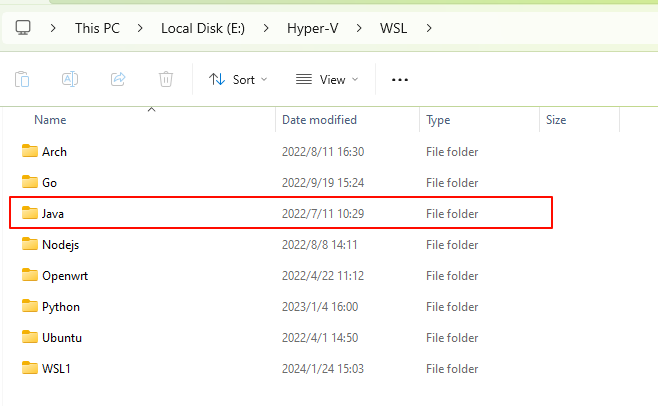Viewport: 658px width, 406px height.
Task: Sort by the Date modified column header
Action: pyautogui.click(x=319, y=120)
